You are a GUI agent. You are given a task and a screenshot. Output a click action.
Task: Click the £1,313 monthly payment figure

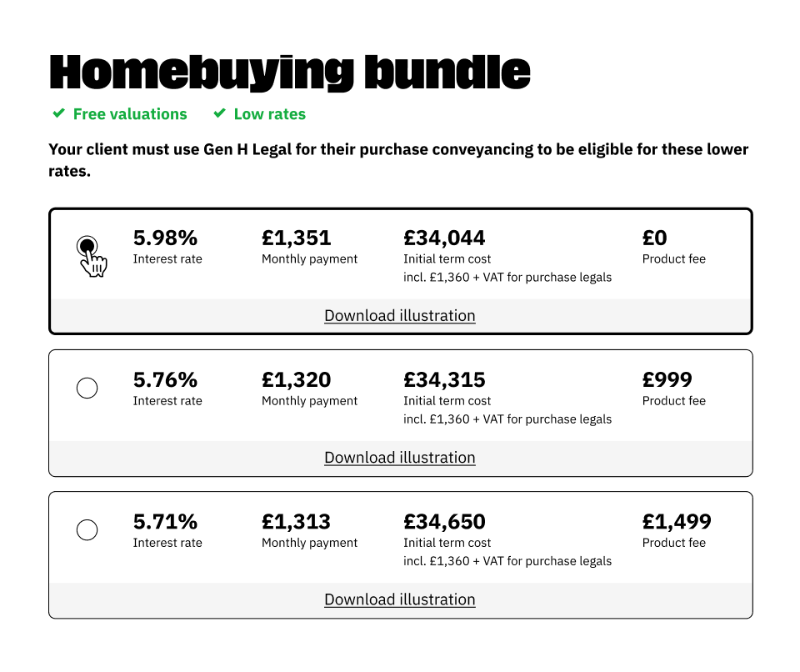(297, 522)
